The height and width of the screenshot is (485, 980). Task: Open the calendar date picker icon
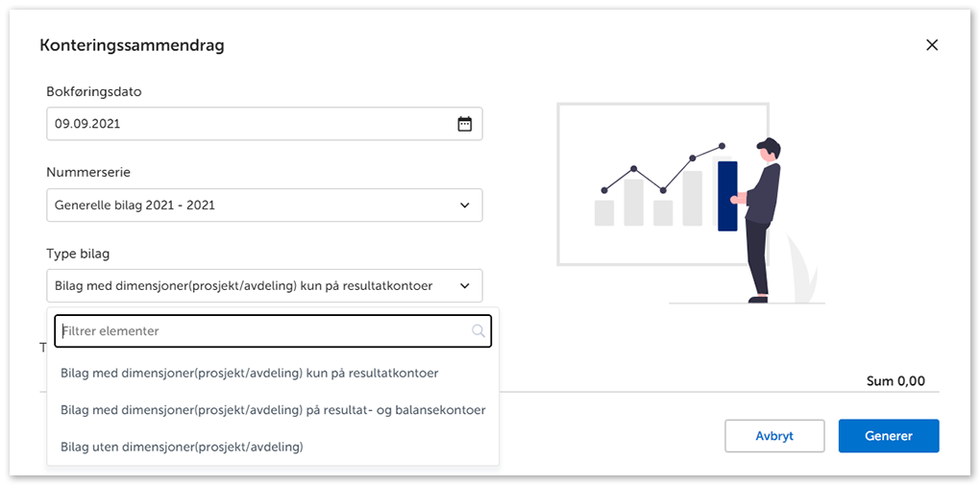click(465, 124)
